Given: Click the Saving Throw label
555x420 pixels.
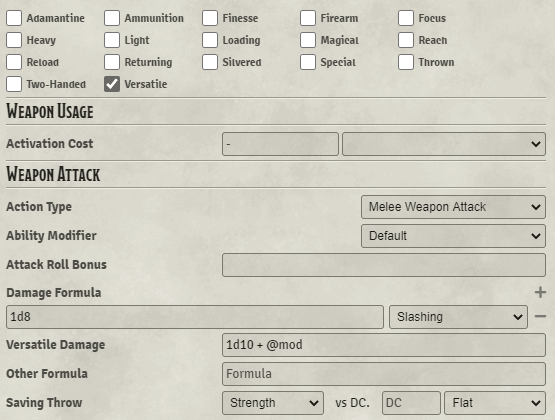Looking at the screenshot, I should tap(44, 403).
